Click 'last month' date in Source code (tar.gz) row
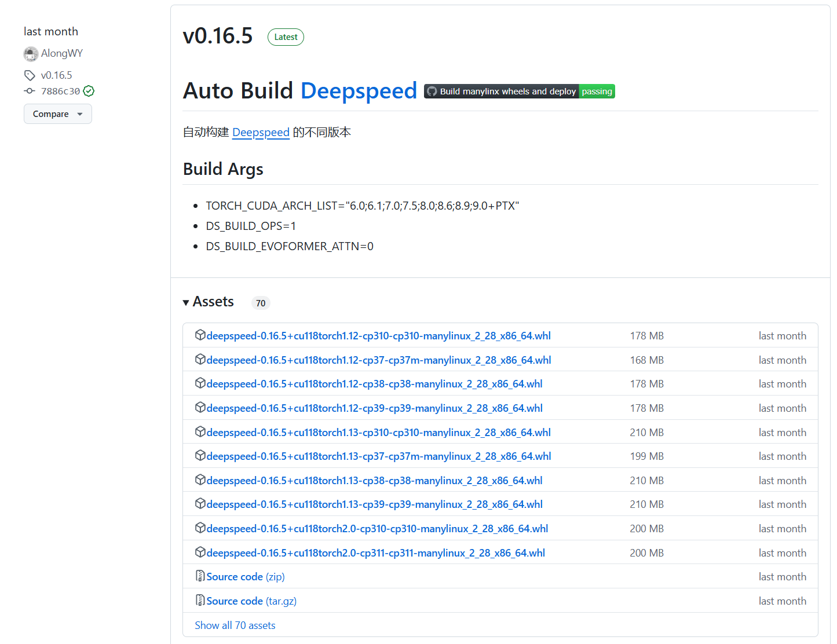The width and height of the screenshot is (837, 644). point(783,601)
